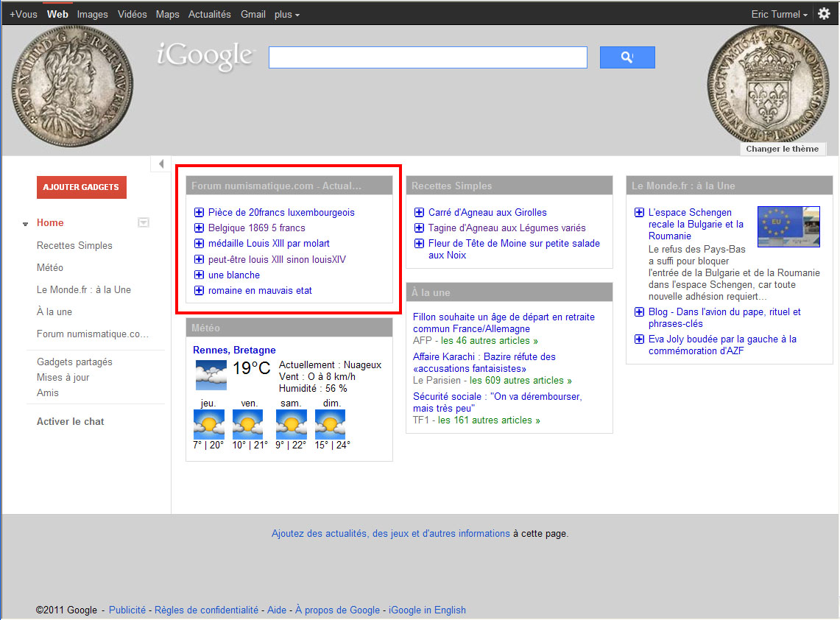840x620 pixels.
Task: Expand plus icon for Belgique 1869 5 francs
Action: [199, 228]
